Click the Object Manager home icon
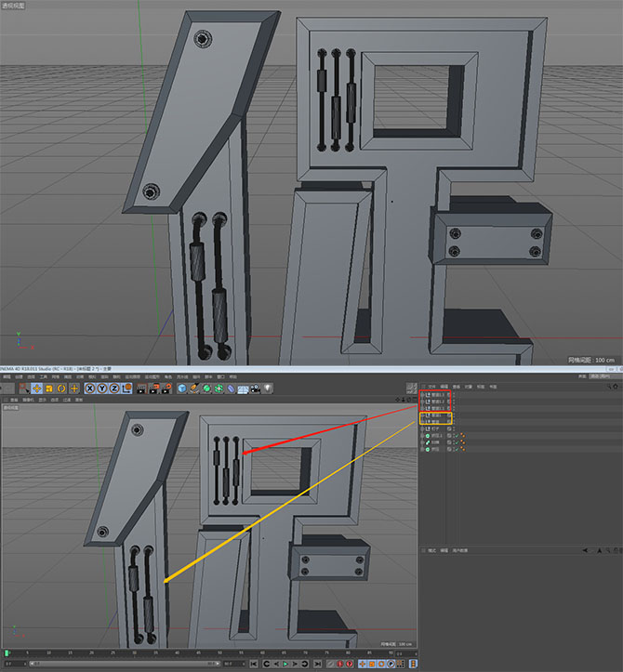This screenshot has width=623, height=672. pyautogui.click(x=616, y=387)
